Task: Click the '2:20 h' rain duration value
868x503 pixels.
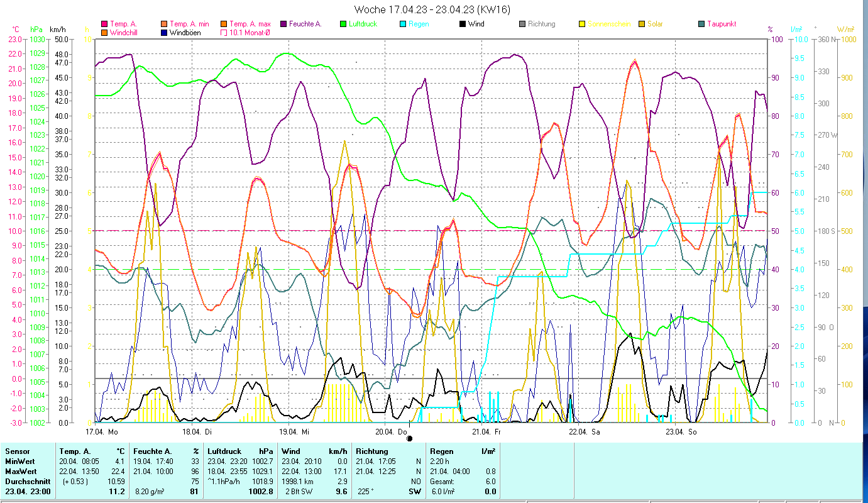Action: tap(441, 461)
